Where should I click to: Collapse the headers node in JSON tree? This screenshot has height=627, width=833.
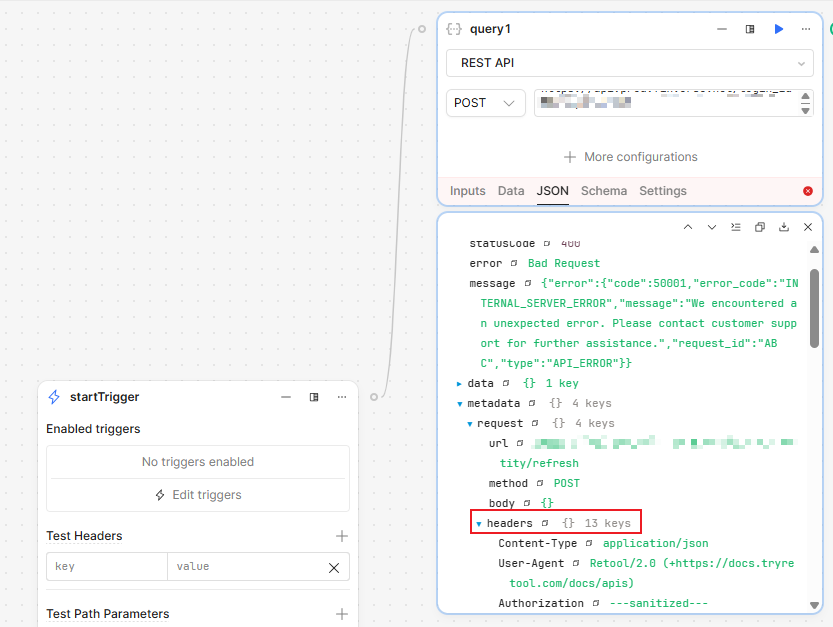pyautogui.click(x=479, y=523)
